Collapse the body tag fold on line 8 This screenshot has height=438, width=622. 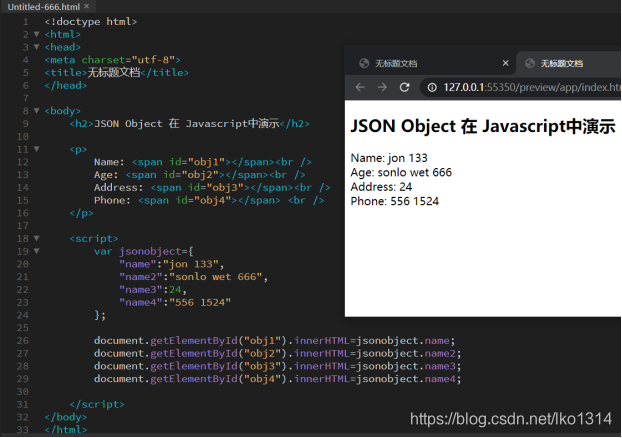tap(36, 111)
